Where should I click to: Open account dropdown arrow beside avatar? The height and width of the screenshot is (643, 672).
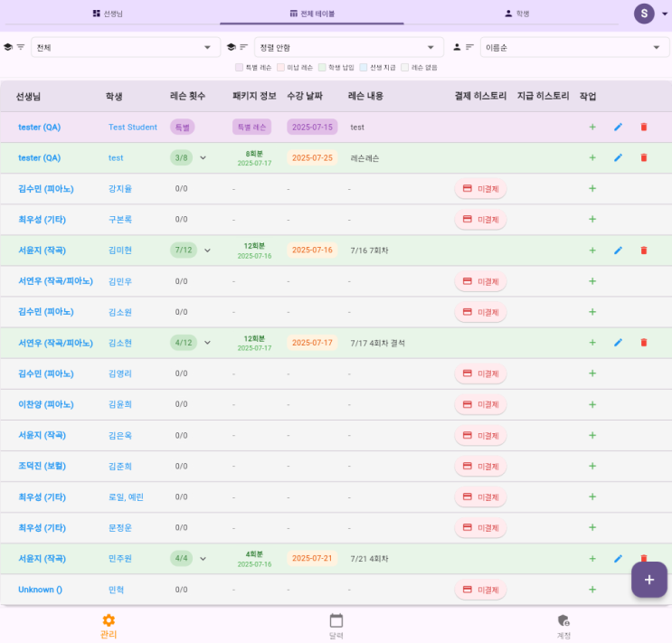tap(665, 14)
